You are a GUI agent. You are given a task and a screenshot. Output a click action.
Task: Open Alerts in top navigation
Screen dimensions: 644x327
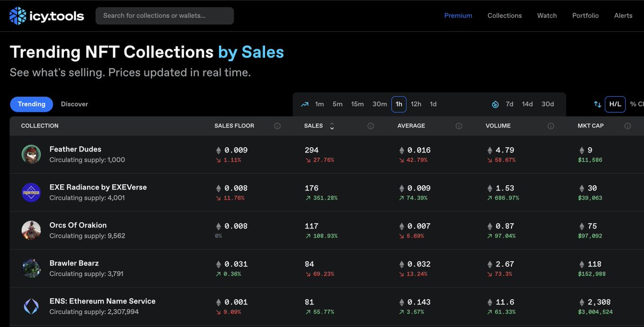623,16
